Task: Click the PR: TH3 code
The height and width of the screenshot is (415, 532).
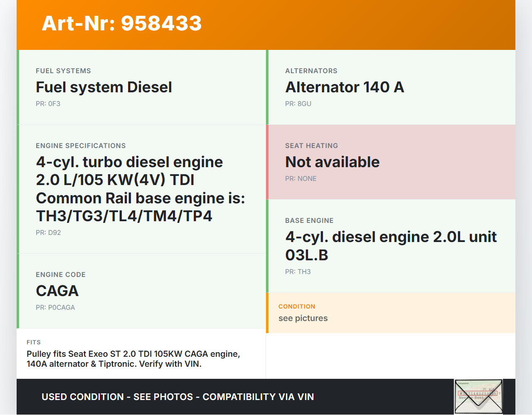Action: [298, 272]
